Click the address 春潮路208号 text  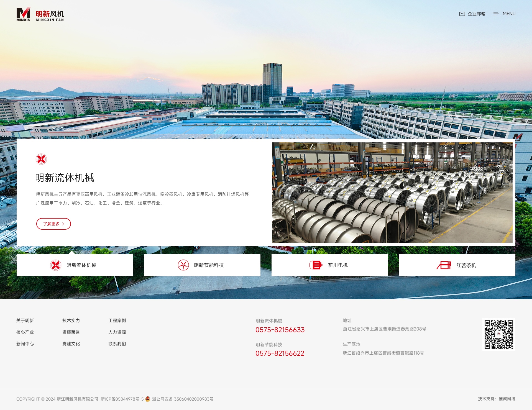[384, 329]
